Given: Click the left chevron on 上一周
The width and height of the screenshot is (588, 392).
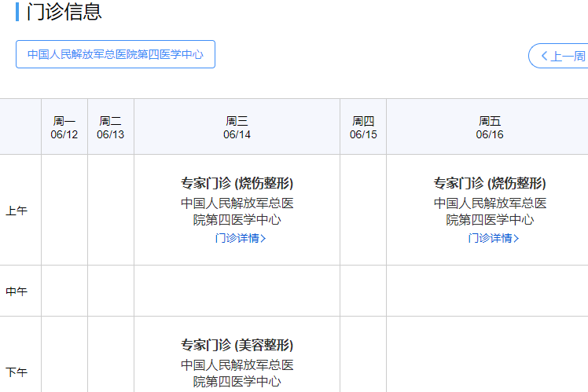Looking at the screenshot, I should tap(543, 56).
